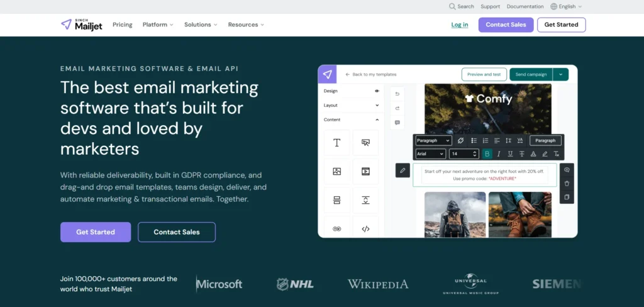Insert a bulleted list
This screenshot has height=307, width=644.
tap(474, 140)
